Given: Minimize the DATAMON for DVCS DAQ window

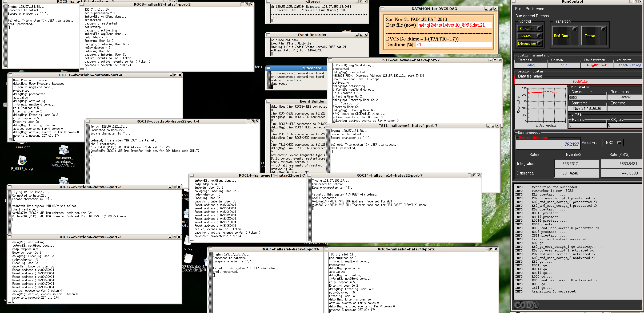Looking at the screenshot, I should tap(486, 9).
